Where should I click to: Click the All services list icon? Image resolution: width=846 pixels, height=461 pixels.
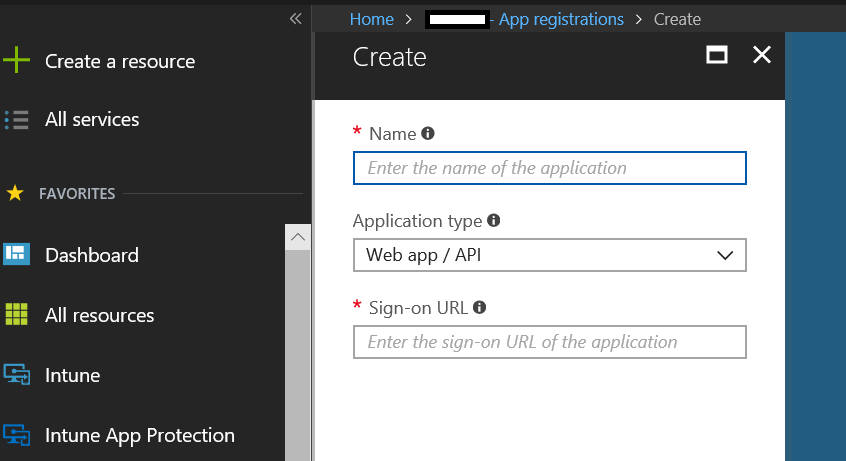click(x=16, y=120)
